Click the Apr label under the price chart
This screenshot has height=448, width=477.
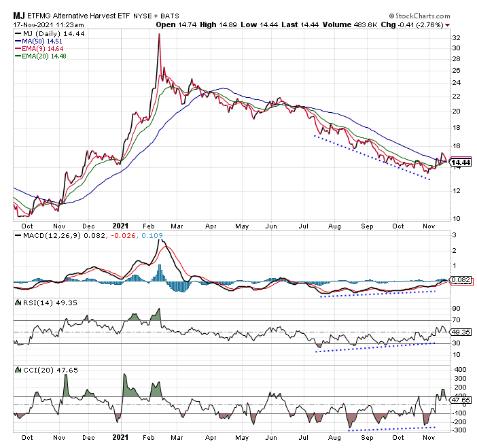tap(211, 226)
